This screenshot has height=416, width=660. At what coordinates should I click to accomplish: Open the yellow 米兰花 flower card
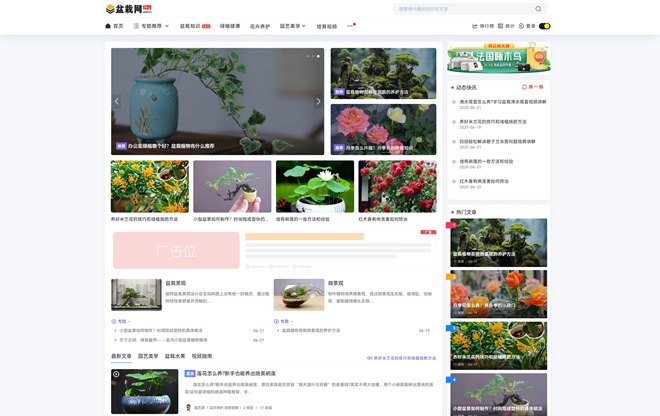click(150, 186)
